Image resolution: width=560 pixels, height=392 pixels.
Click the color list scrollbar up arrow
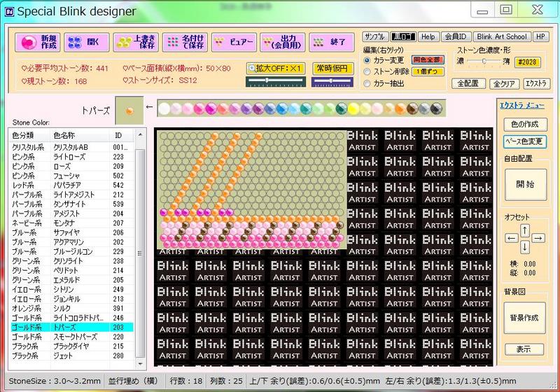point(141,134)
